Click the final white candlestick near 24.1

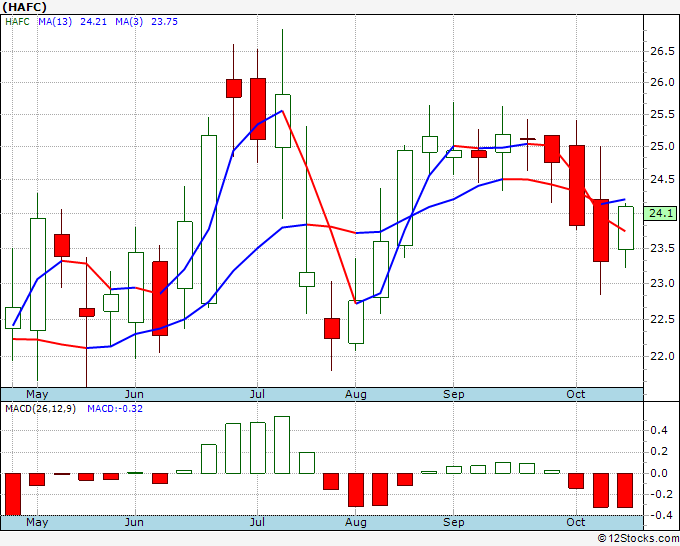[x=626, y=228]
